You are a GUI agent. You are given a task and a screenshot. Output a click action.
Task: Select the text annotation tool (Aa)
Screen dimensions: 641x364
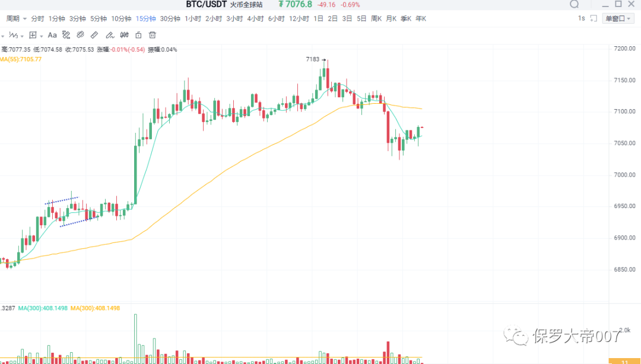pyautogui.click(x=52, y=35)
